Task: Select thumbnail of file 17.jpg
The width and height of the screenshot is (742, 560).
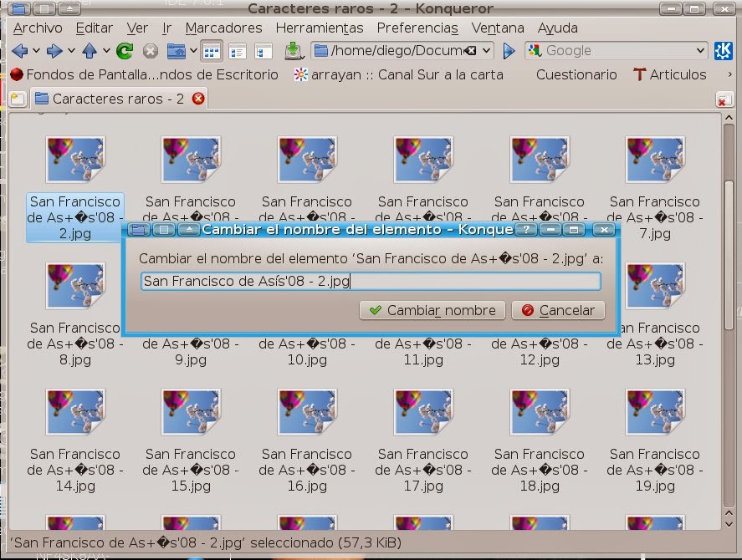Action: 423,412
